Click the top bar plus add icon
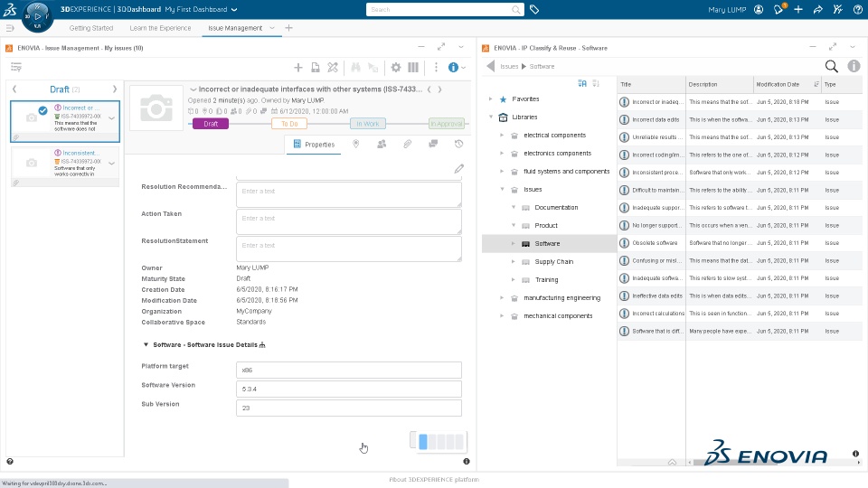The width and height of the screenshot is (868, 488). [798, 9]
